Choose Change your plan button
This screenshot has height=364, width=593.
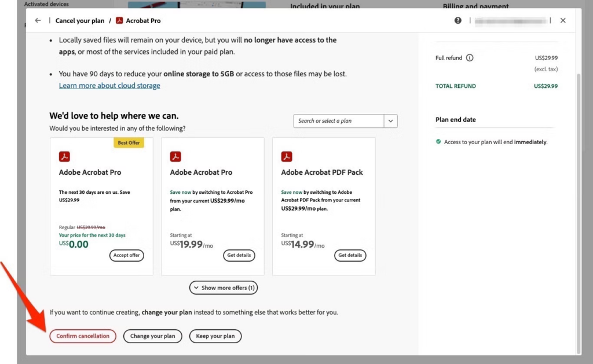point(153,336)
